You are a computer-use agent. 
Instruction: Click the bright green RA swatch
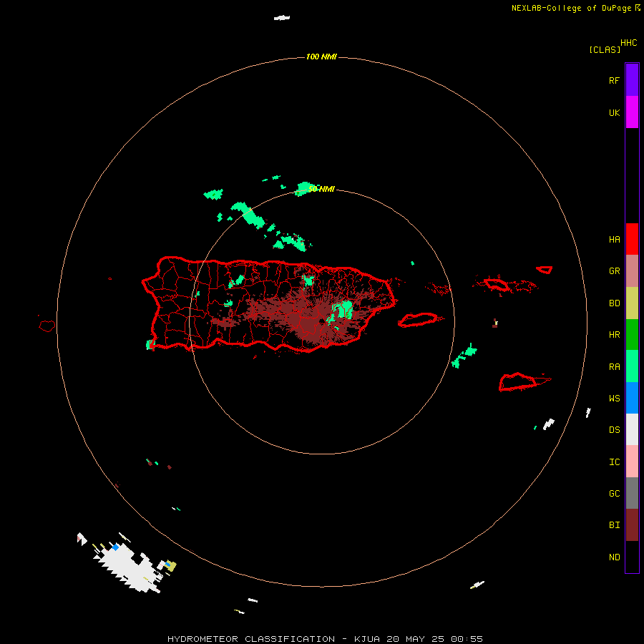(x=632, y=366)
